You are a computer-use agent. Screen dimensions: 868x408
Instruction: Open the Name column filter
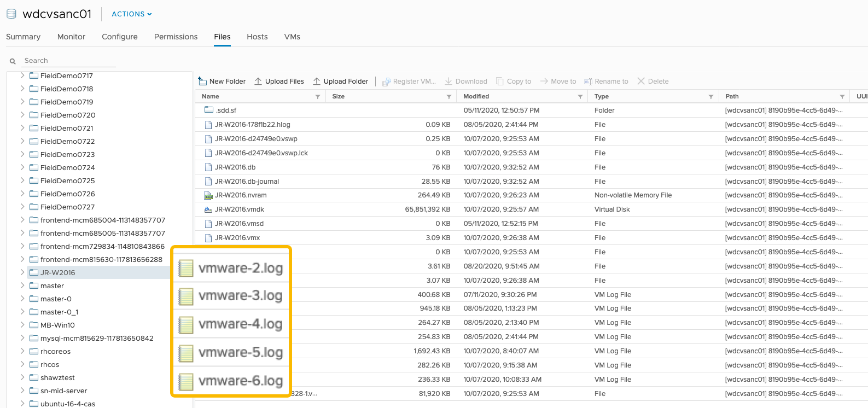[x=318, y=97]
